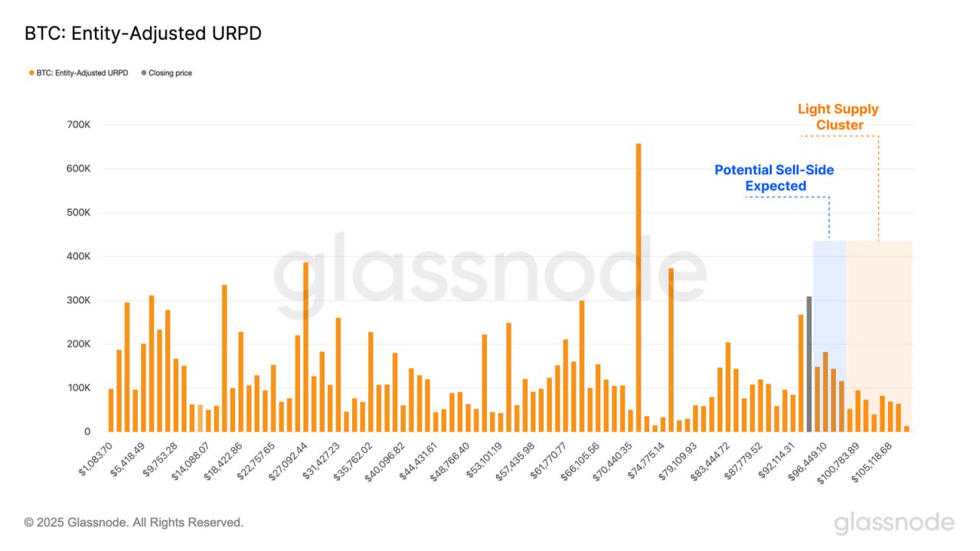Viewport: 980px width, 551px height.
Task: Click the tallest bar near $70,440.35
Action: point(639,288)
